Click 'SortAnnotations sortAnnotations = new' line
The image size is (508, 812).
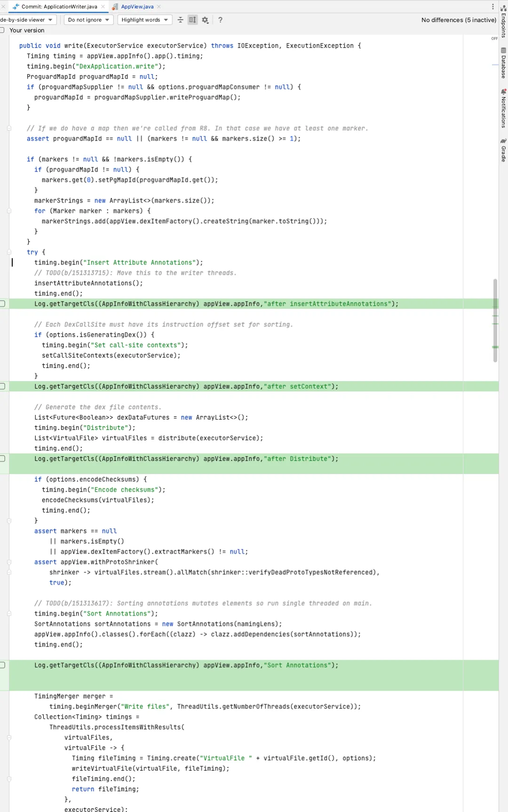tap(158, 624)
